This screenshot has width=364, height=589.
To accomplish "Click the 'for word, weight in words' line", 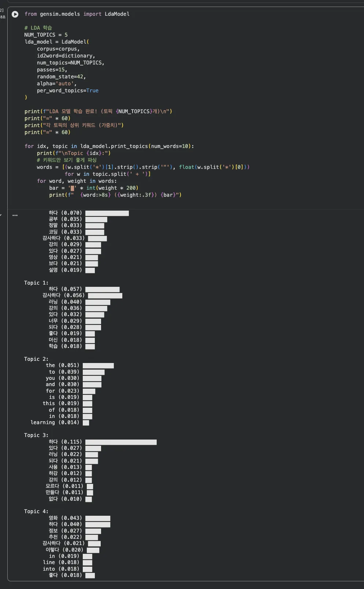I will pos(77,181).
